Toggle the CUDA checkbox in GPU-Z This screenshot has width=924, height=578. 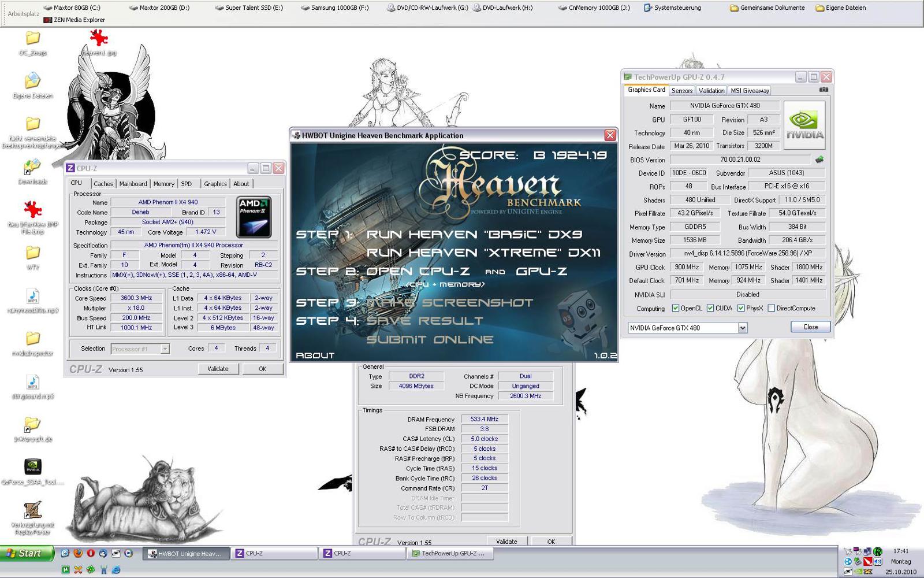710,308
